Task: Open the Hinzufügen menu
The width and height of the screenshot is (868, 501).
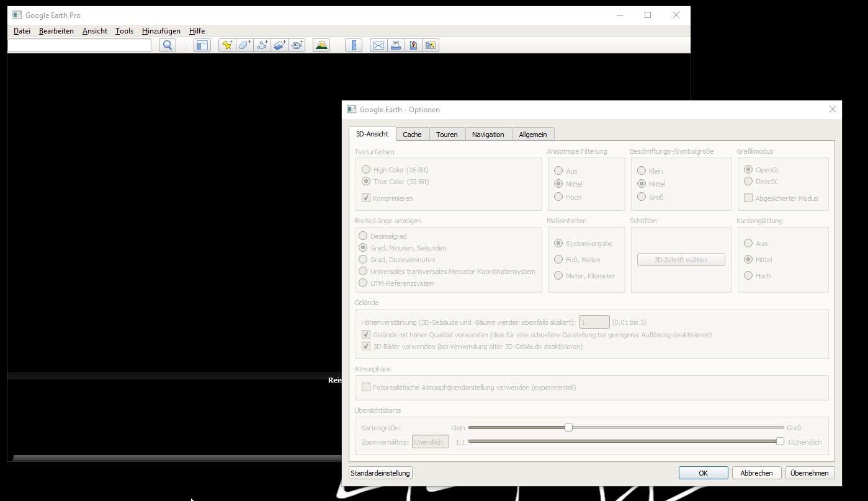Action: 161,31
